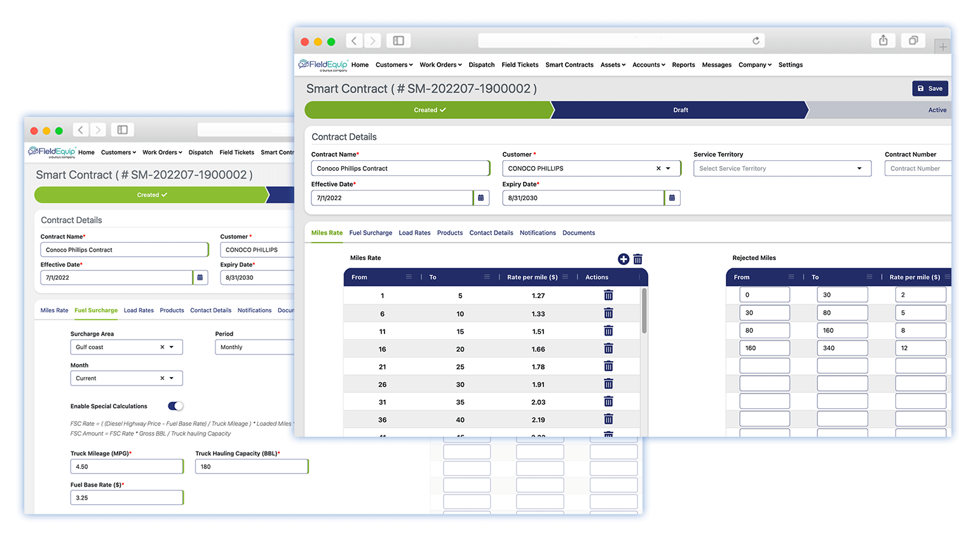Open the From column menu in Miles Rate table

click(409, 277)
